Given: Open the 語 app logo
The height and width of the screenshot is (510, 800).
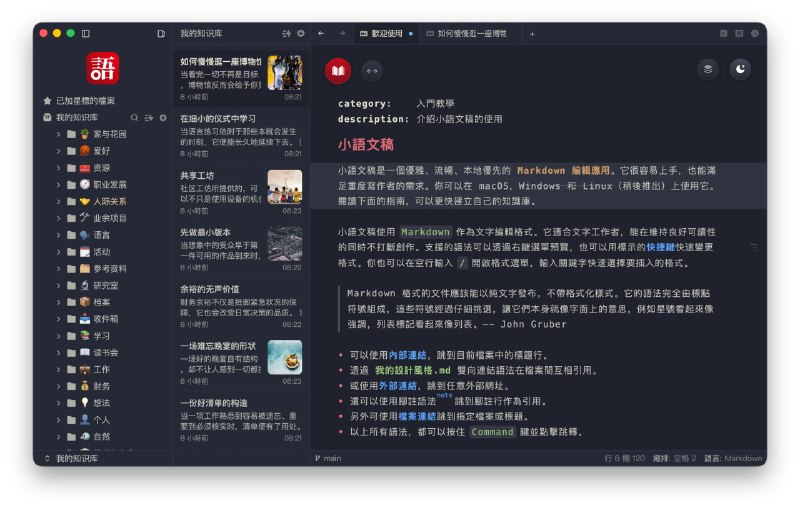Looking at the screenshot, I should [x=103, y=68].
